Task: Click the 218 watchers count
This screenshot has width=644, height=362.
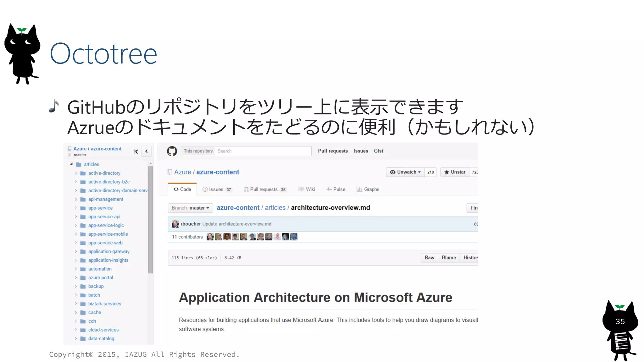Action: coord(430,172)
